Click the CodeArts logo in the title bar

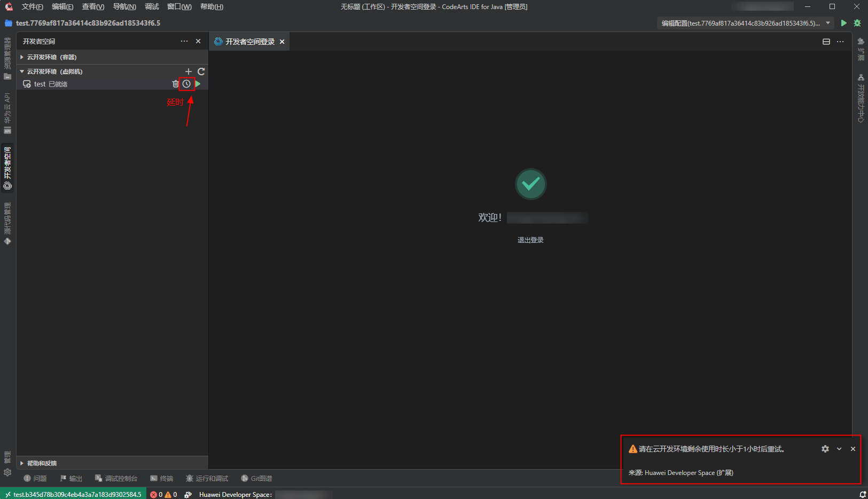pyautogui.click(x=9, y=6)
